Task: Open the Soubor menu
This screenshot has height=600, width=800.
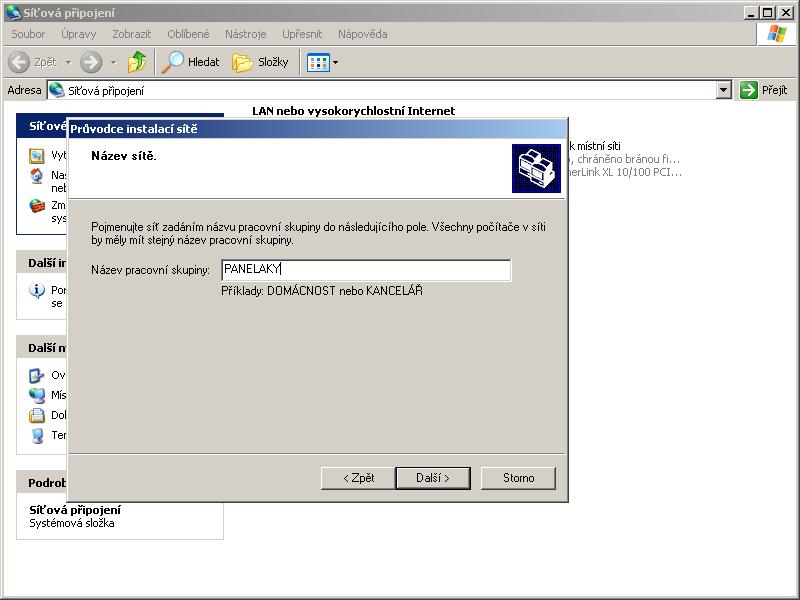Action: click(x=28, y=34)
